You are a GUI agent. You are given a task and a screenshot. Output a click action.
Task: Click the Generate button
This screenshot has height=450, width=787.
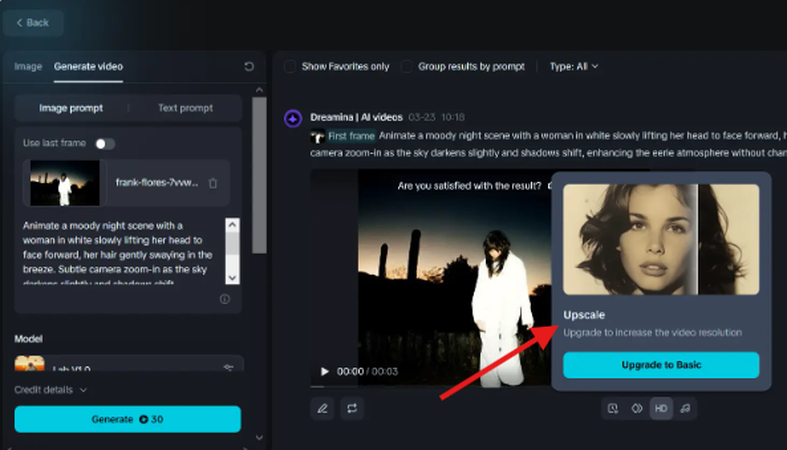click(x=127, y=419)
